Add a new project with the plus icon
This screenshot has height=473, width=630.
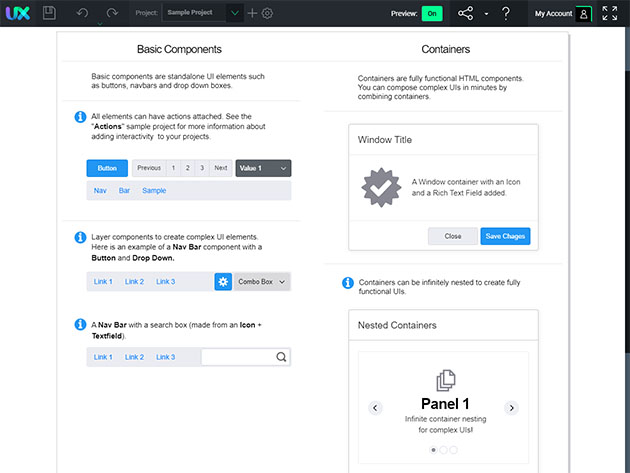click(x=252, y=14)
